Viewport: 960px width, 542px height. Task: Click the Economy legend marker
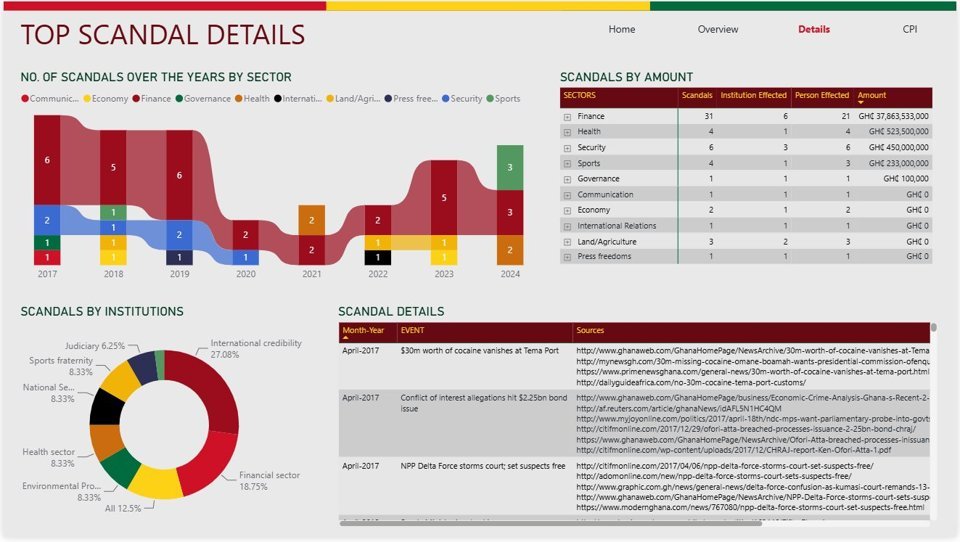click(x=87, y=99)
